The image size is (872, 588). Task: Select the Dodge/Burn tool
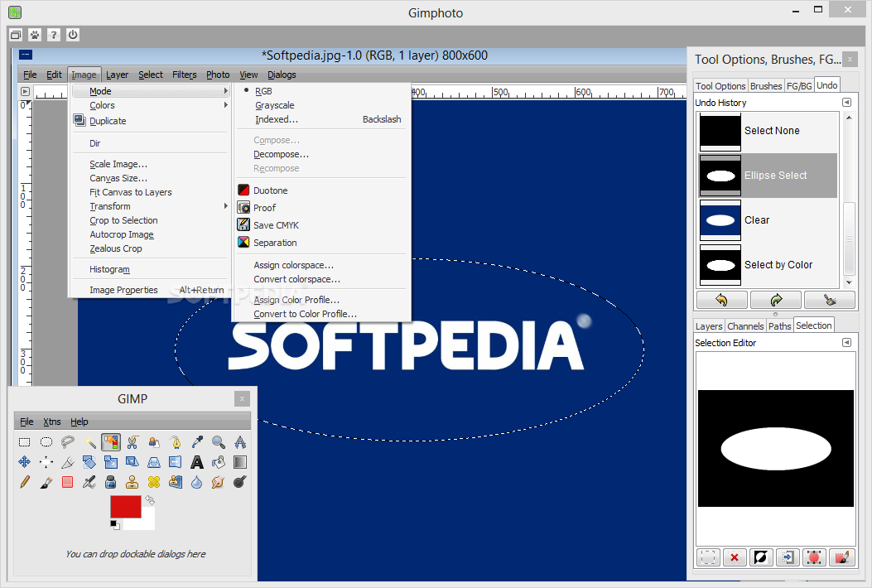point(239,482)
